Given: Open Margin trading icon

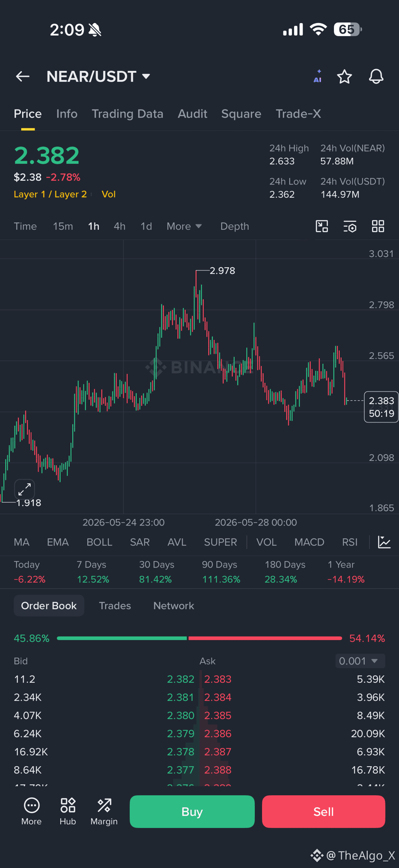Looking at the screenshot, I should click(104, 812).
